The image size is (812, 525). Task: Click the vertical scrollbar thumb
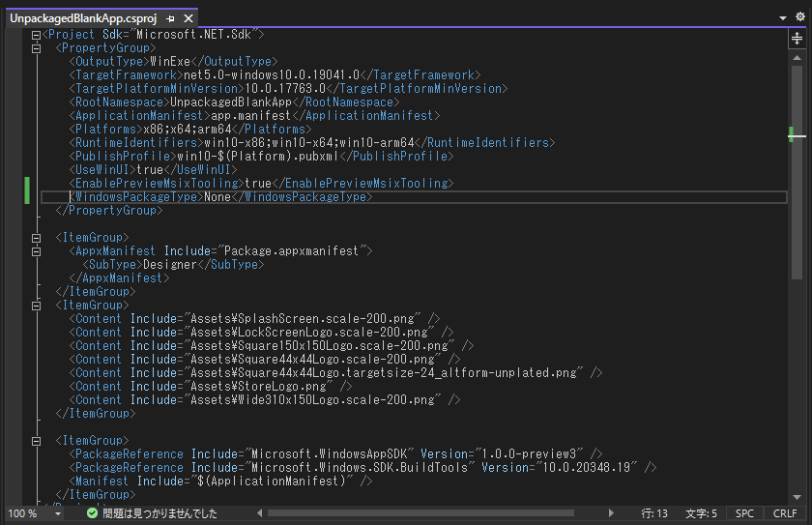point(797,172)
